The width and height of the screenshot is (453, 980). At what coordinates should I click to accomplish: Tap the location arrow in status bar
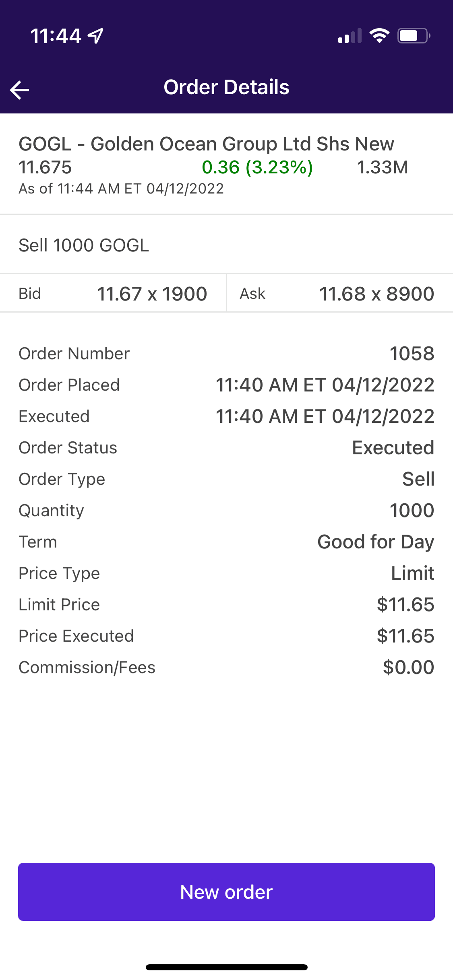96,36
